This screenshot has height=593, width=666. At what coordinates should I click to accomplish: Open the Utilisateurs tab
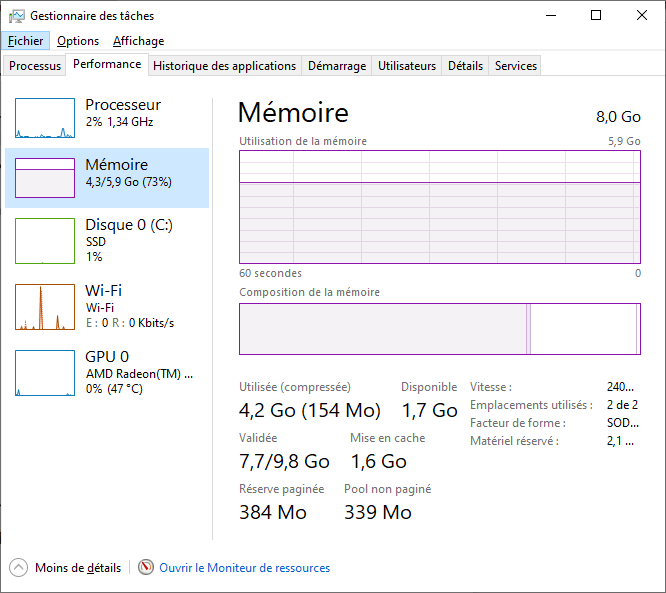407,66
